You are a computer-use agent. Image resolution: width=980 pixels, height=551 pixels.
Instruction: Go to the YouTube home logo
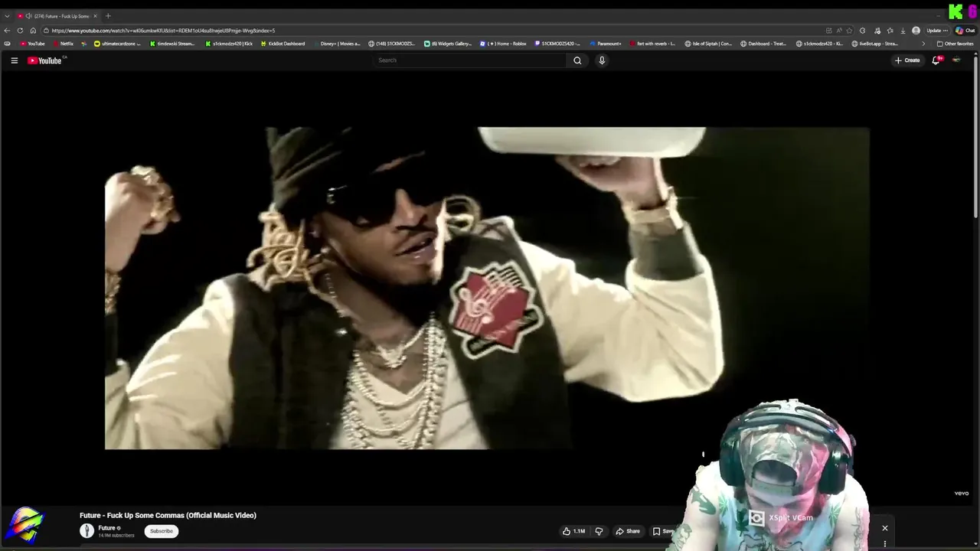(44, 60)
